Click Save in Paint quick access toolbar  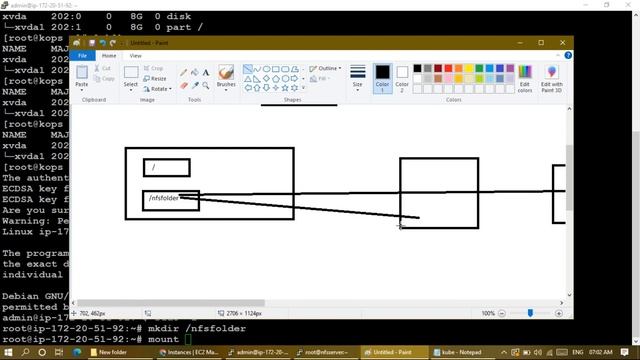pos(92,43)
